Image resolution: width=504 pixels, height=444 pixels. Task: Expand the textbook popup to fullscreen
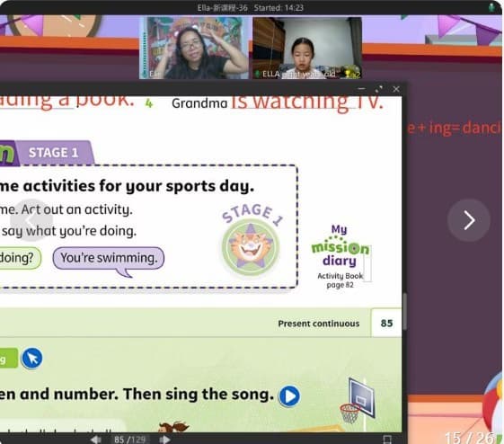coord(379,89)
